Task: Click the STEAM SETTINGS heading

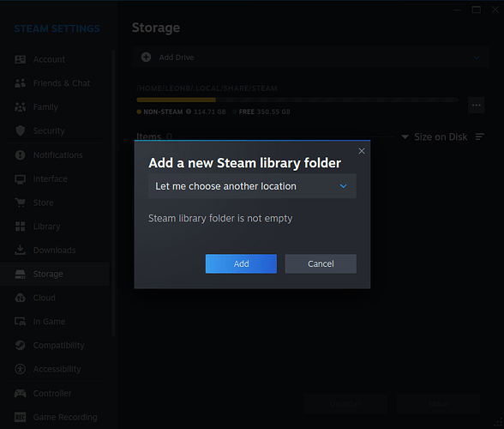Action: tap(57, 28)
